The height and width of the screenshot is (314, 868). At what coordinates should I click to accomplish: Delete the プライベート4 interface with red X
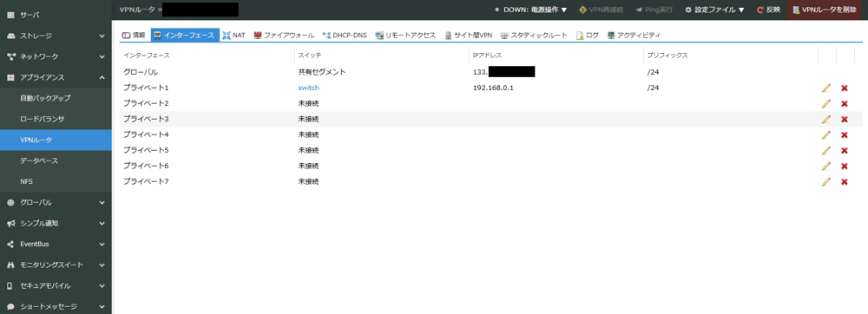[845, 134]
